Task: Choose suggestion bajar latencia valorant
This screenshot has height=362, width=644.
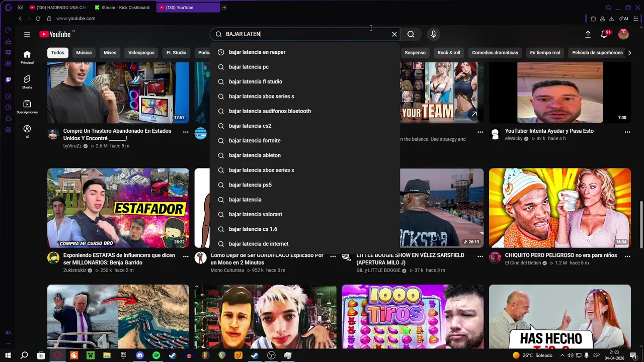Action: [305, 214]
